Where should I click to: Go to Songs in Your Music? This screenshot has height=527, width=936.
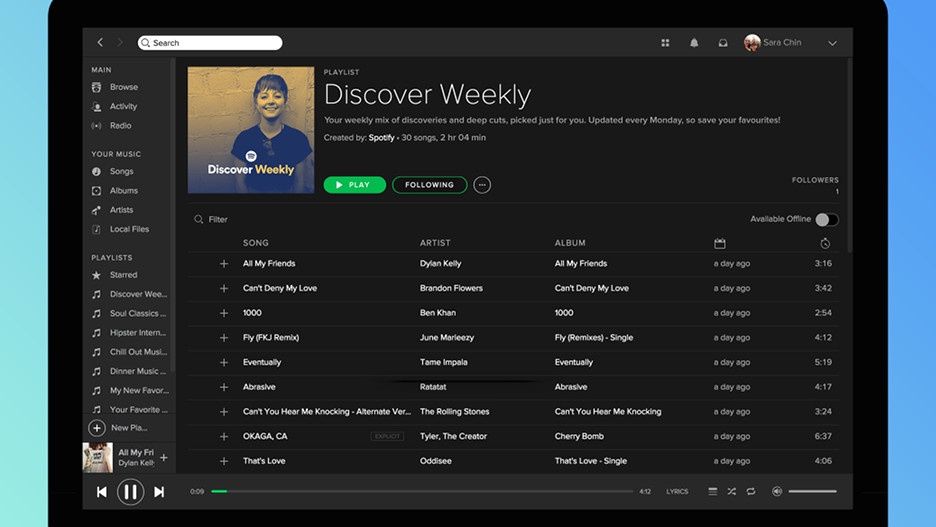121,171
